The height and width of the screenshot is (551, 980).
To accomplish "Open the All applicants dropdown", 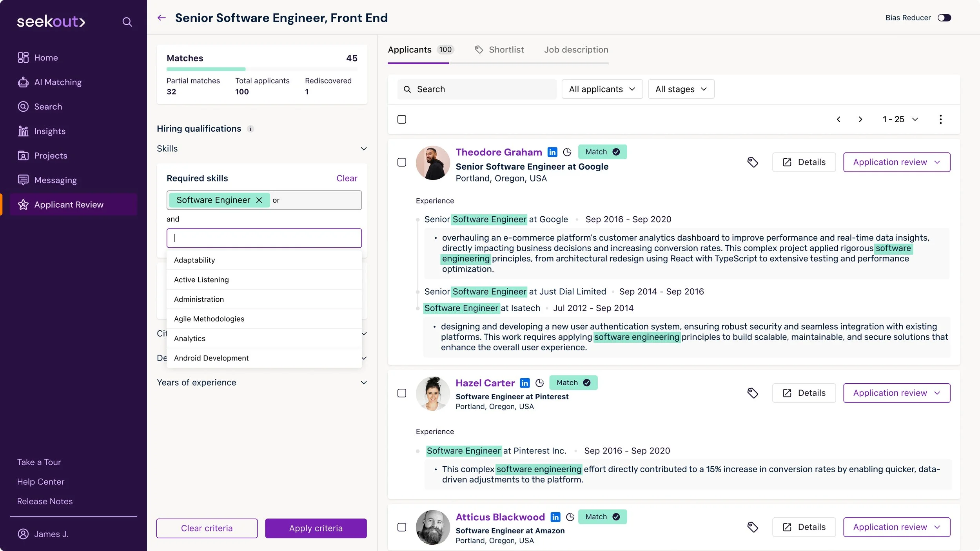I will 602,89.
